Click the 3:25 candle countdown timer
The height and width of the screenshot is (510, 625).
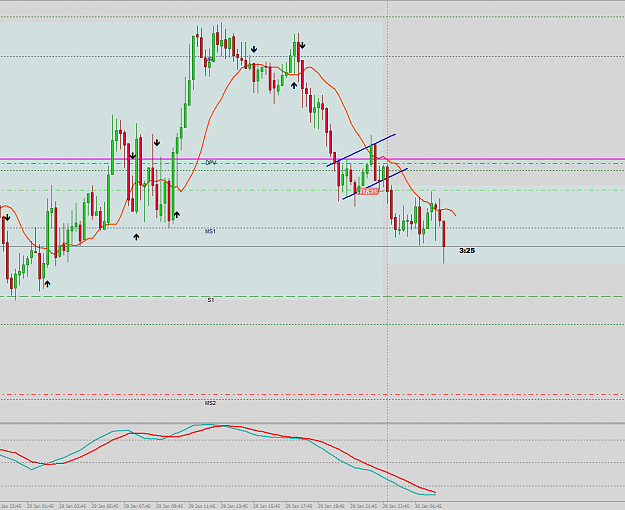pos(467,250)
